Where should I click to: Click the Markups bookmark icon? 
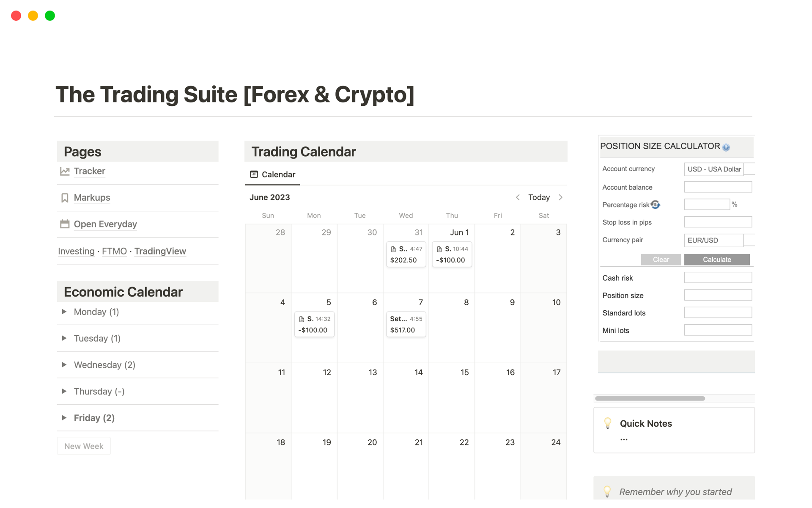pos(65,198)
